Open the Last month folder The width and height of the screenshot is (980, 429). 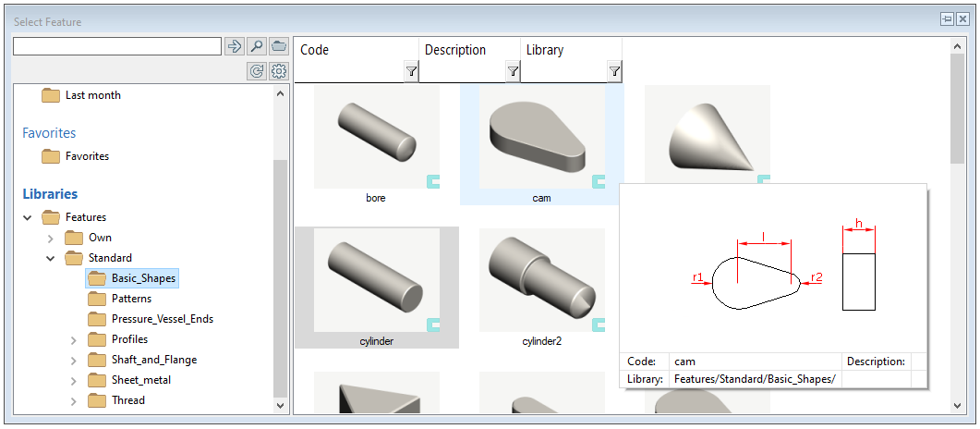[x=92, y=95]
